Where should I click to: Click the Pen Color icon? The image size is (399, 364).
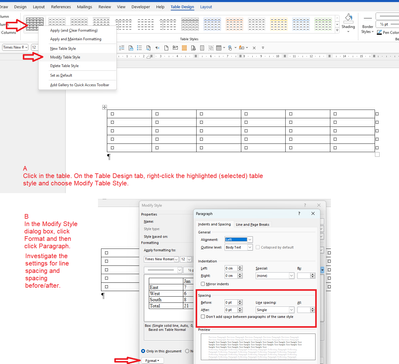(x=379, y=32)
